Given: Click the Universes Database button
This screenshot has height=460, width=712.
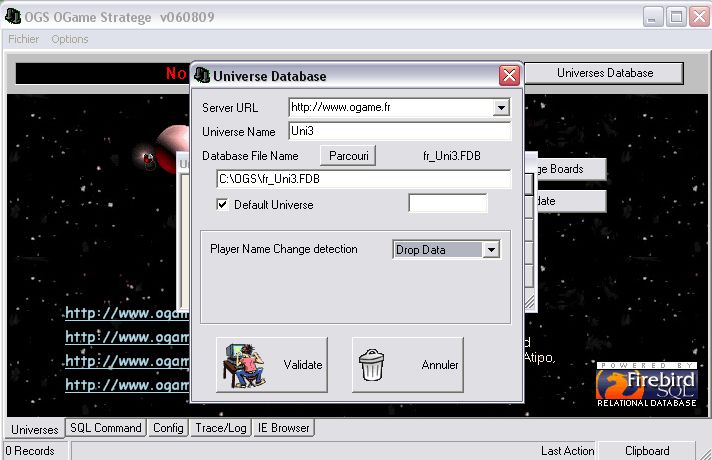Looking at the screenshot, I should [x=605, y=73].
